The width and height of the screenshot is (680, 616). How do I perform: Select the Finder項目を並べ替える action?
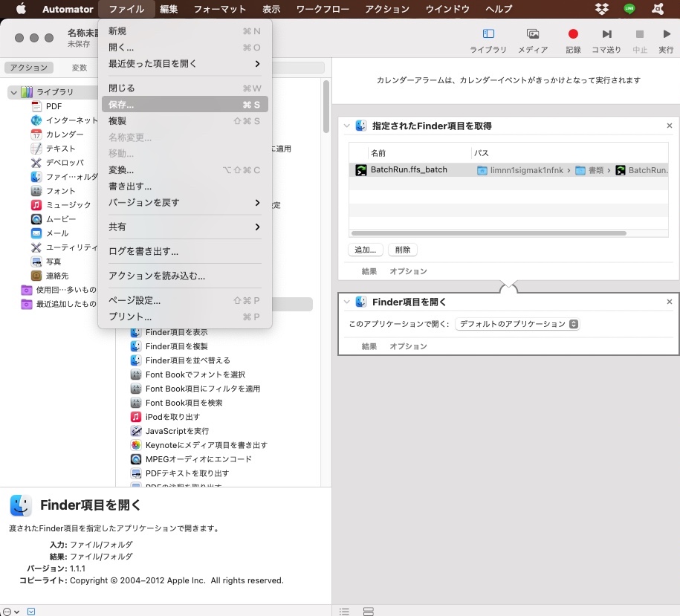click(x=181, y=360)
